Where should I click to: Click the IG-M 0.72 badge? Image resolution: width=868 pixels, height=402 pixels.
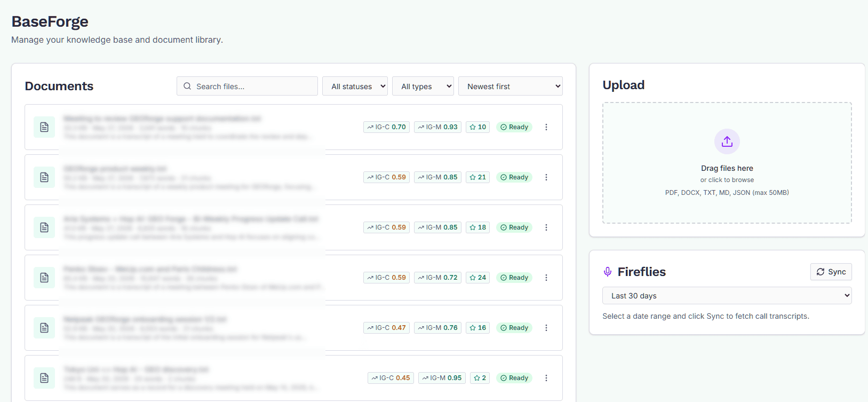click(437, 278)
